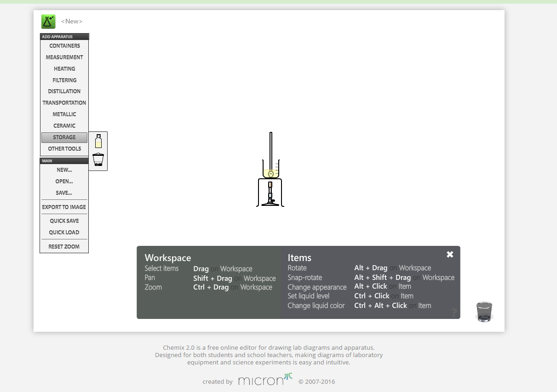This screenshot has width=557, height=392.
Task: Click the 'created by' footer text
Action: point(218,381)
